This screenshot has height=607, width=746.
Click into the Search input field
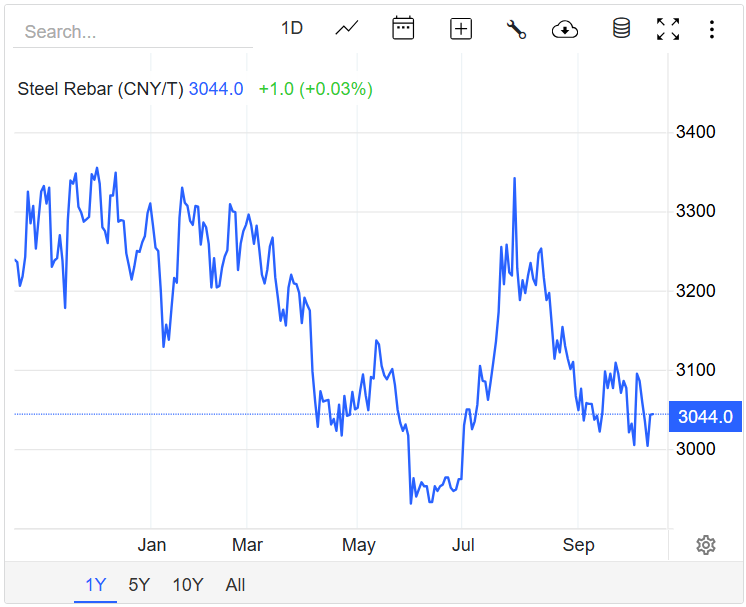pyautogui.click(x=133, y=32)
